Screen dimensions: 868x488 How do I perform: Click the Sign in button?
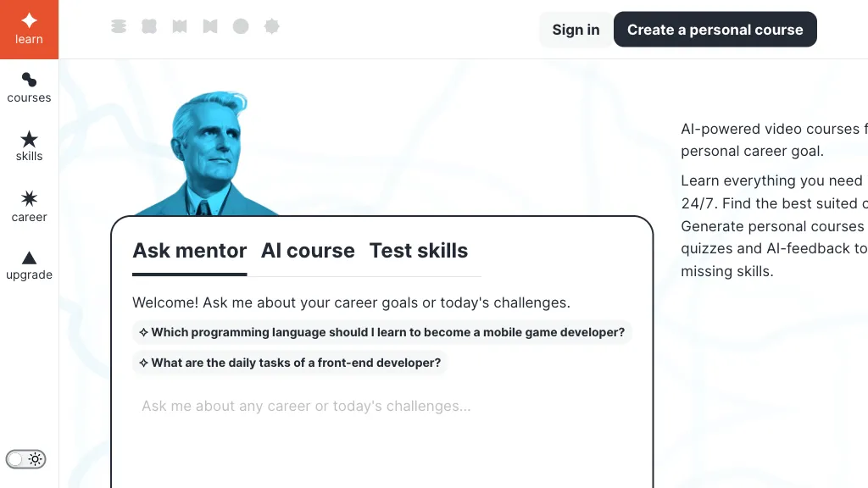[576, 29]
